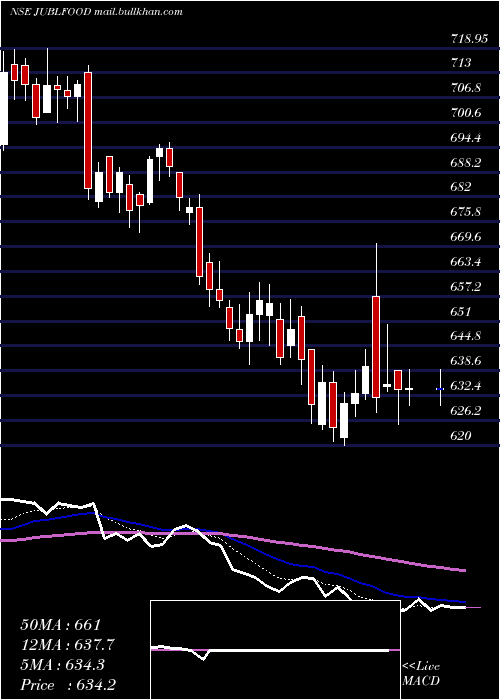Click the NSE JUBLFOOD mail.bullkhan.com title text

coord(96,12)
